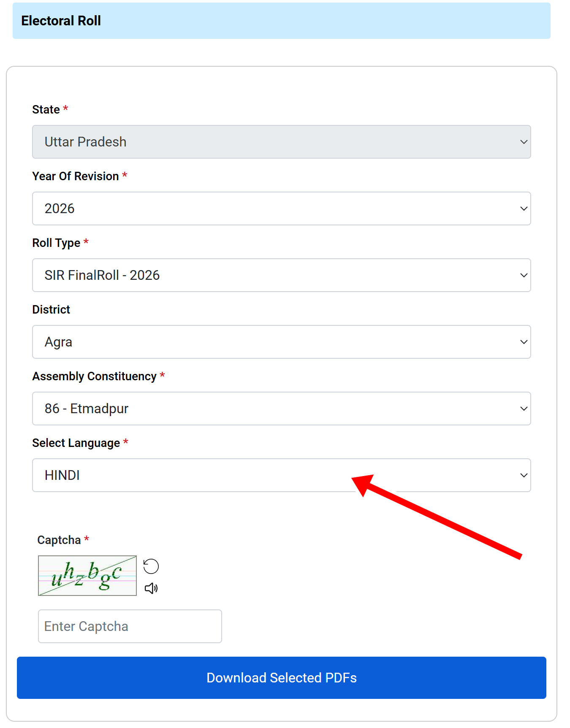The width and height of the screenshot is (570, 728).
Task: Click the captcha image
Action: pyautogui.click(x=87, y=576)
